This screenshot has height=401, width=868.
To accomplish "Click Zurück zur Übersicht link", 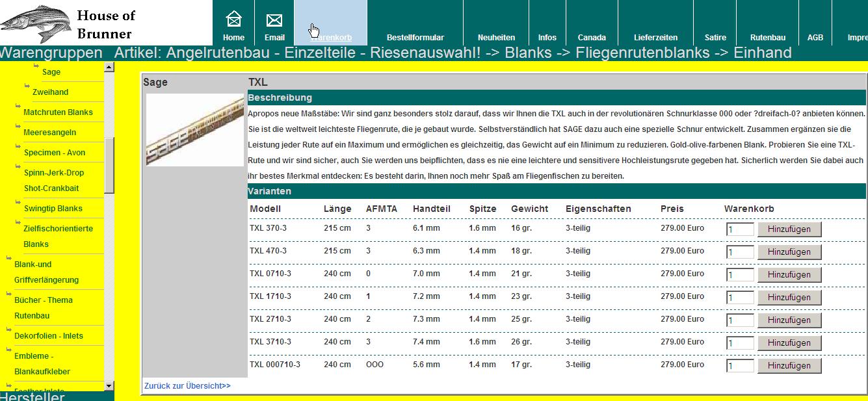I will 187,386.
